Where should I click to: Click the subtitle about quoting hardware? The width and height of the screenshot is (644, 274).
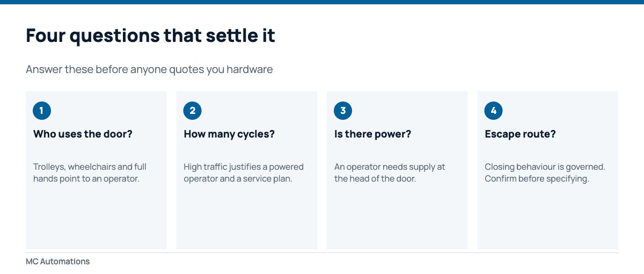[149, 69]
